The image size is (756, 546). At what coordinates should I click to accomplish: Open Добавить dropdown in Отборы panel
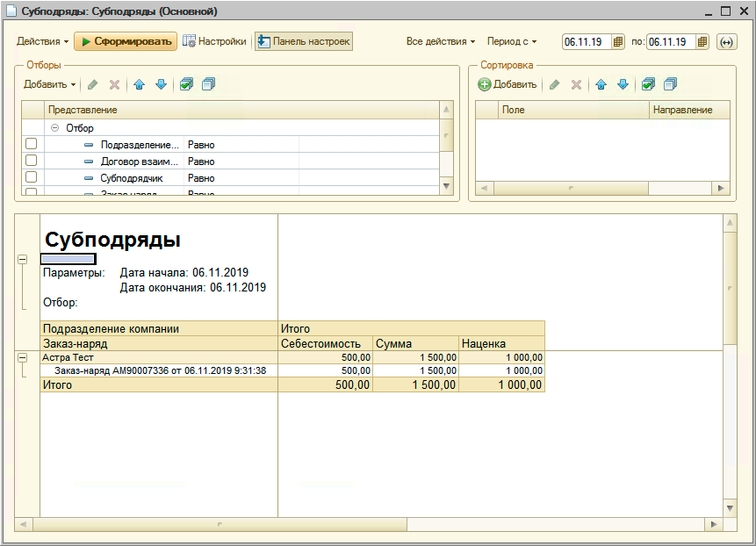(x=50, y=84)
